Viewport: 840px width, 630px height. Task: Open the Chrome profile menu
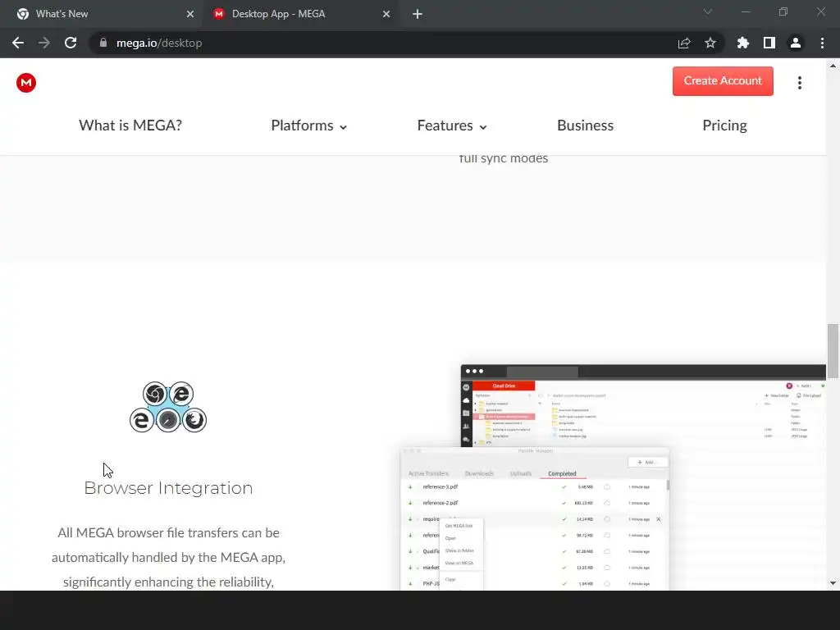point(796,43)
